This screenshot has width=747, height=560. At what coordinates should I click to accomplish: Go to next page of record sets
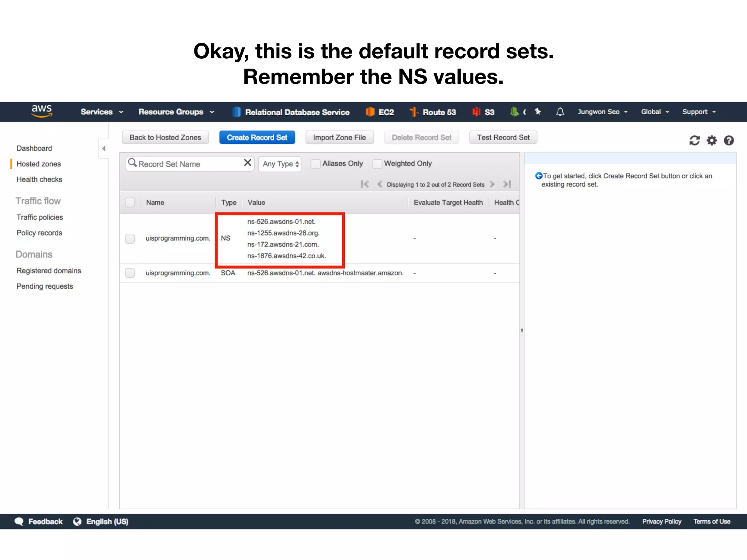492,184
